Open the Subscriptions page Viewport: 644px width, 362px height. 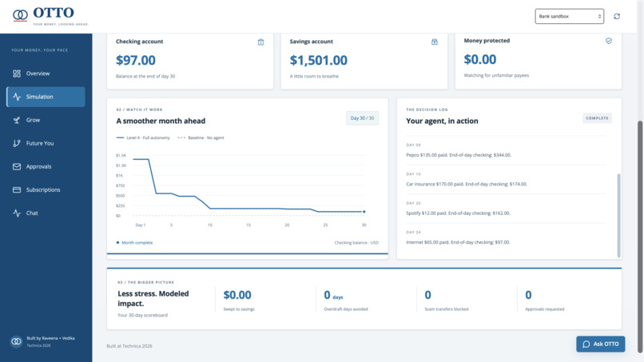(x=46, y=190)
